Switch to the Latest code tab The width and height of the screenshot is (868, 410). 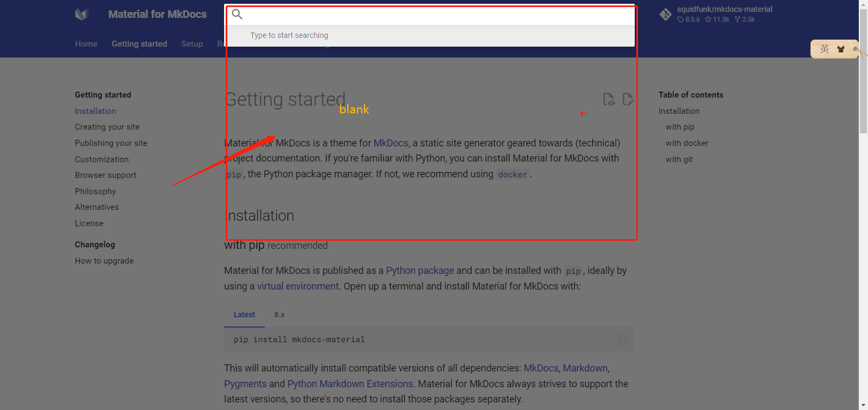[x=244, y=315]
